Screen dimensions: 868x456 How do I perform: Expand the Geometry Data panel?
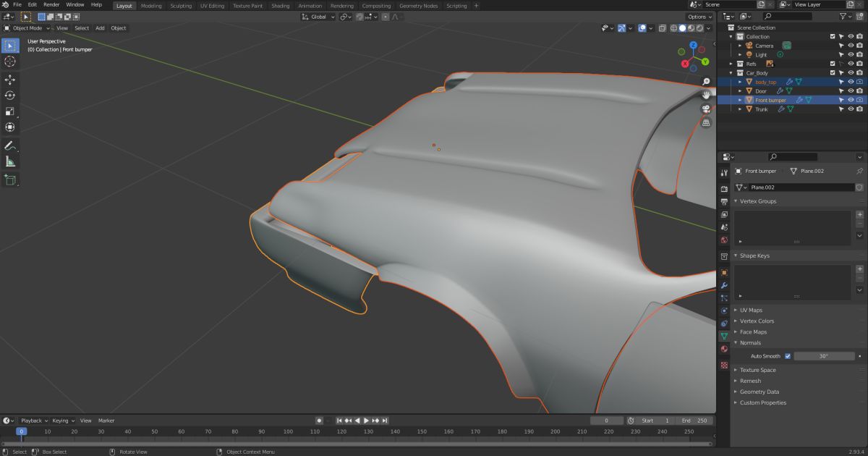tap(759, 392)
